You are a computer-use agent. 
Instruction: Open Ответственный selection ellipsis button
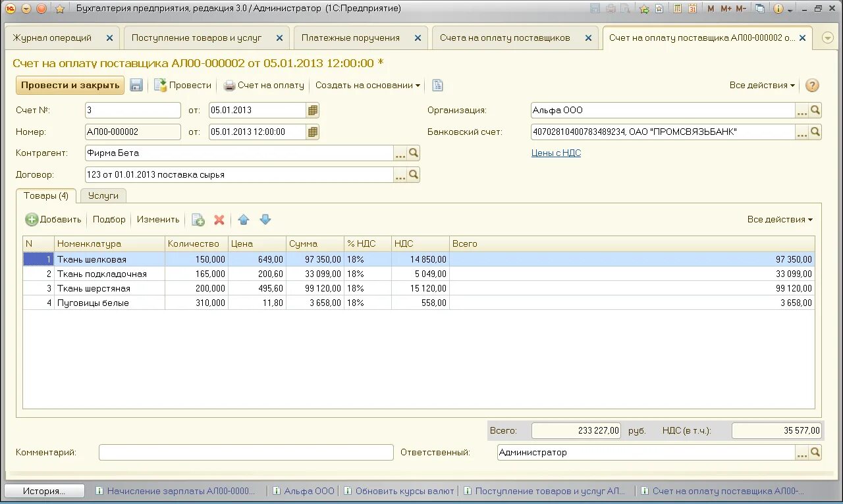pos(802,452)
